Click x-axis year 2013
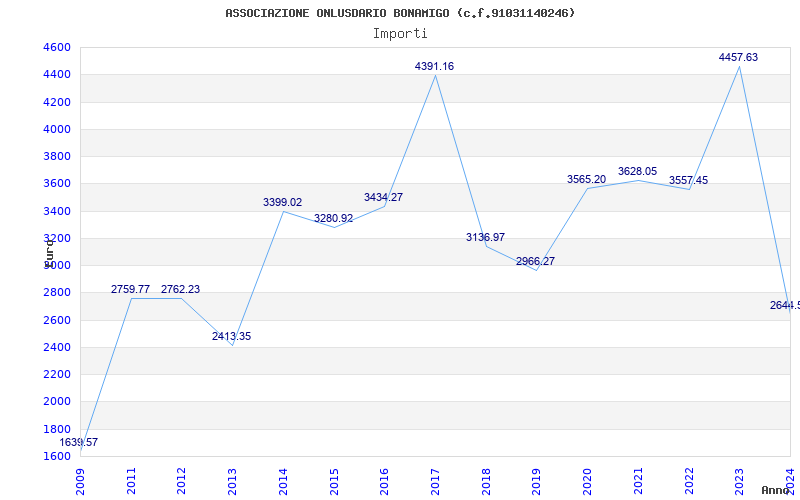 (233, 482)
